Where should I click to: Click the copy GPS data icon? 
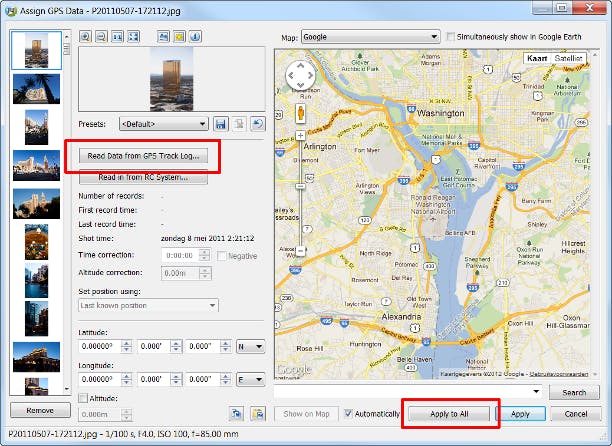point(237,414)
